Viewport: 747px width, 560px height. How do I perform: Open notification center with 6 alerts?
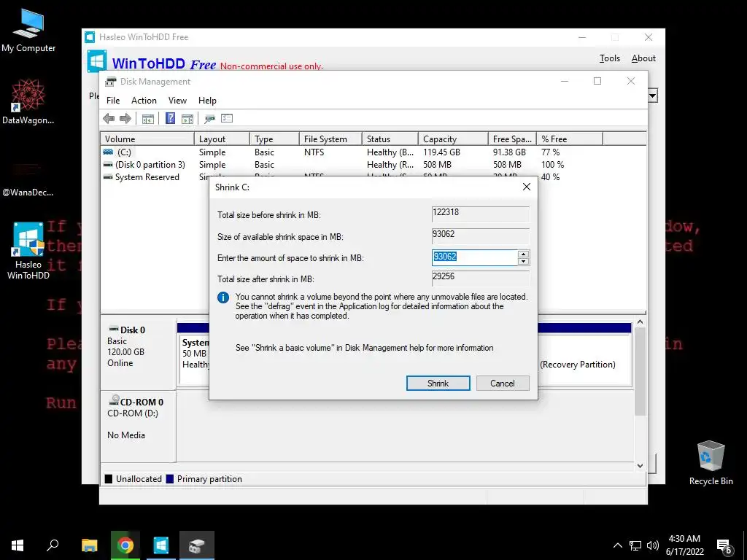[724, 546]
